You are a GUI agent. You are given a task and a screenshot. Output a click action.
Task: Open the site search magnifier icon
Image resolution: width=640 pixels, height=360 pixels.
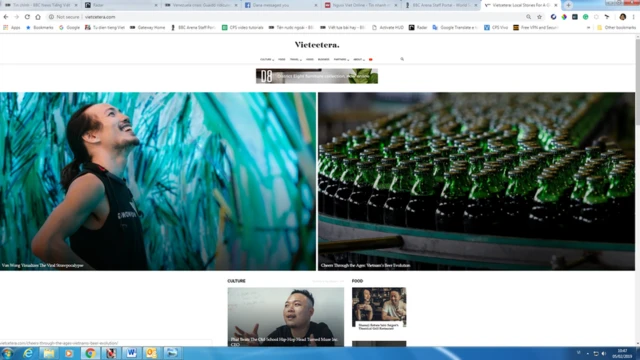(x=402, y=59)
